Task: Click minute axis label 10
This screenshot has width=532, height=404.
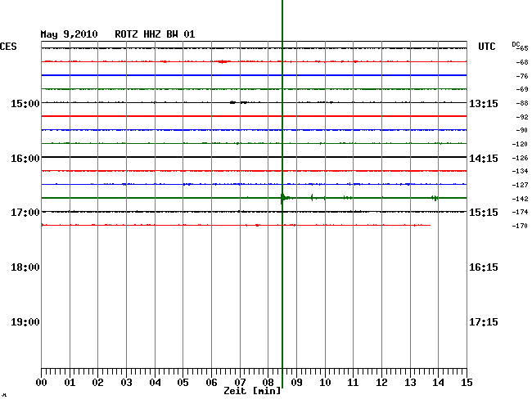Action: (325, 383)
